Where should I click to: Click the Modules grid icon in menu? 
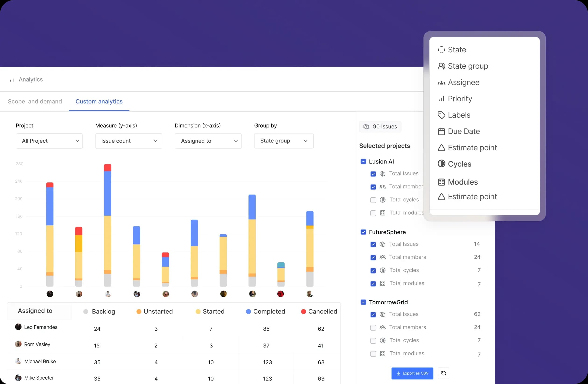(x=441, y=182)
